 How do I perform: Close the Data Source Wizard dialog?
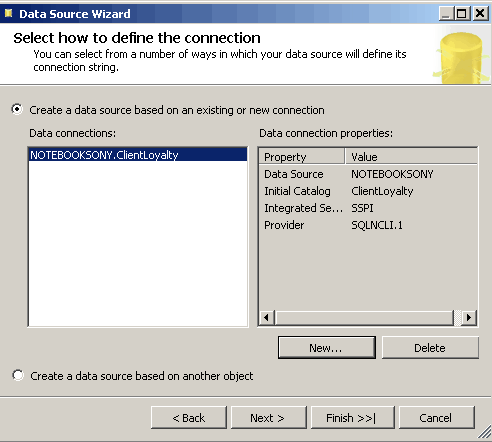480,14
